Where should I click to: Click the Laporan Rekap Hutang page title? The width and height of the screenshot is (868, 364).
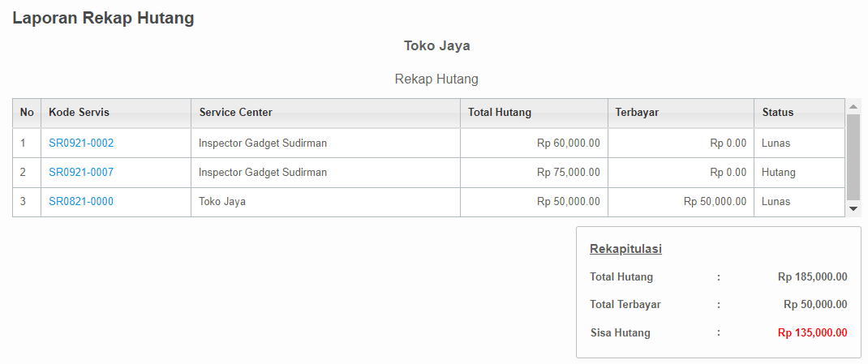[103, 18]
